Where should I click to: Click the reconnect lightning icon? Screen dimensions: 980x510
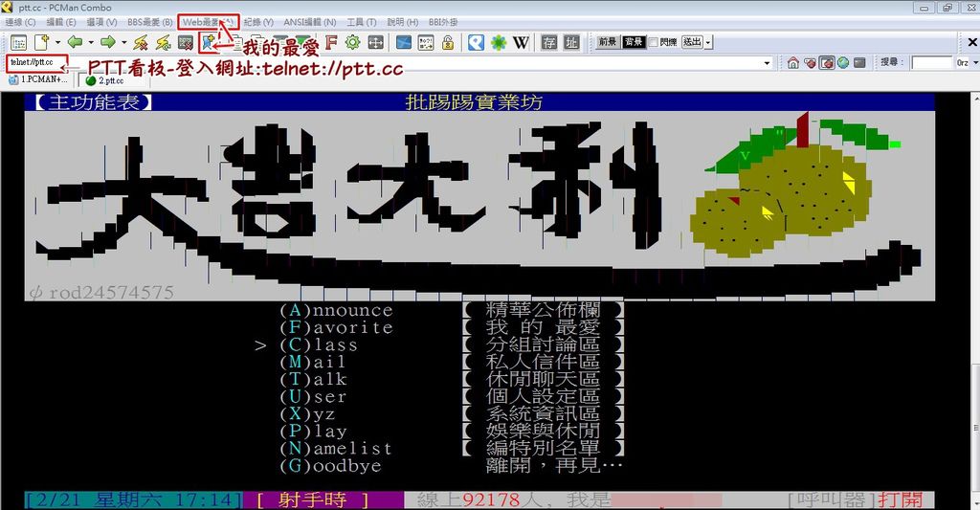pos(163,42)
